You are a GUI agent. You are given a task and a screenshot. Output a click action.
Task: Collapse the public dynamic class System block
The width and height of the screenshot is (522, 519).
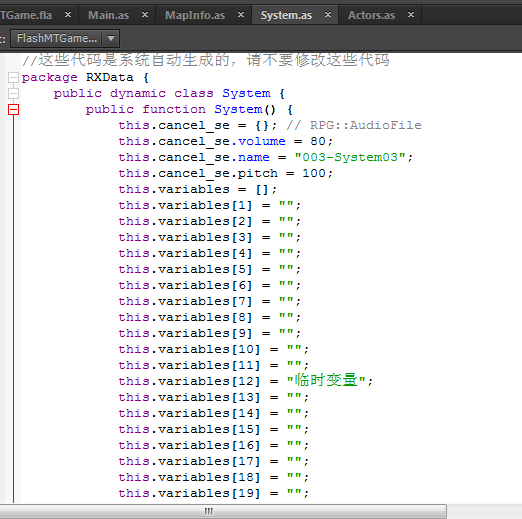point(13,93)
